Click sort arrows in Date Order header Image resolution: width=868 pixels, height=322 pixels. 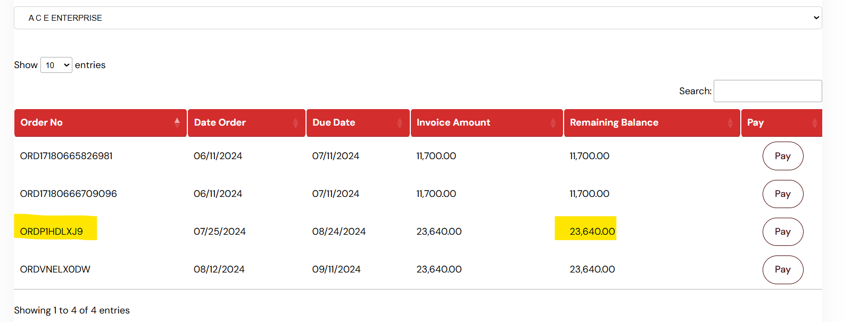point(295,123)
